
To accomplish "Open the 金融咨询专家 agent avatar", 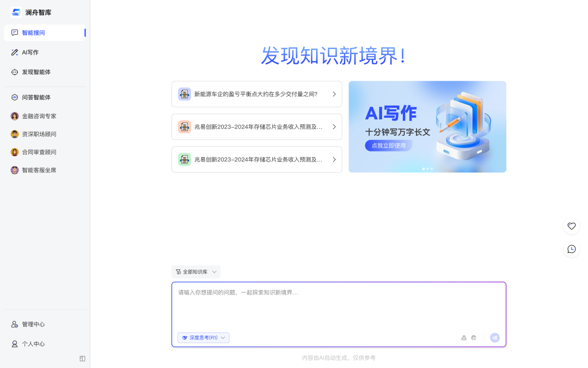I will [x=15, y=116].
